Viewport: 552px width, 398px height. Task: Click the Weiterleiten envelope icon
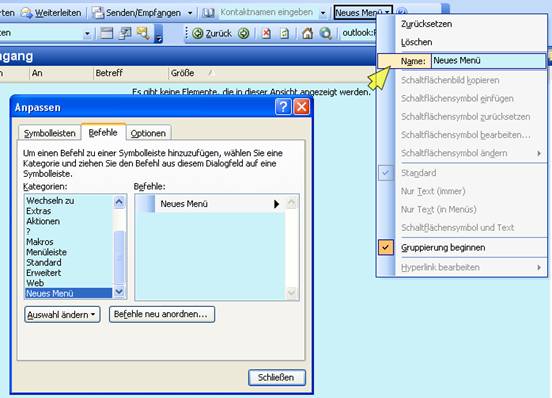click(26, 13)
